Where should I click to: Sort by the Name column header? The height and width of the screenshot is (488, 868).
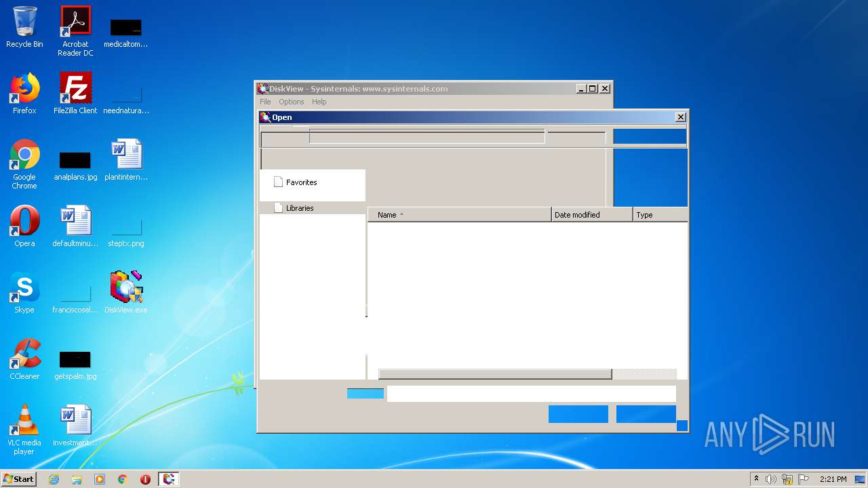[460, 215]
